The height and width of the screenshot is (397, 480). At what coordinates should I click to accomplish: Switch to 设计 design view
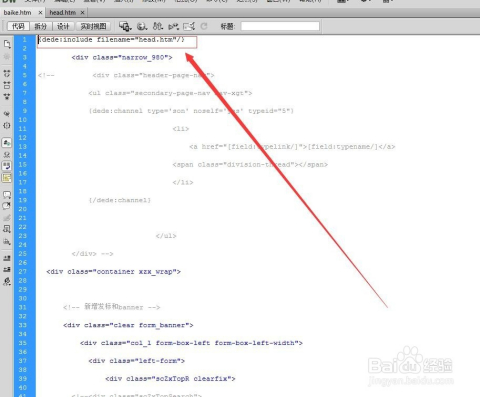pyautogui.click(x=63, y=26)
